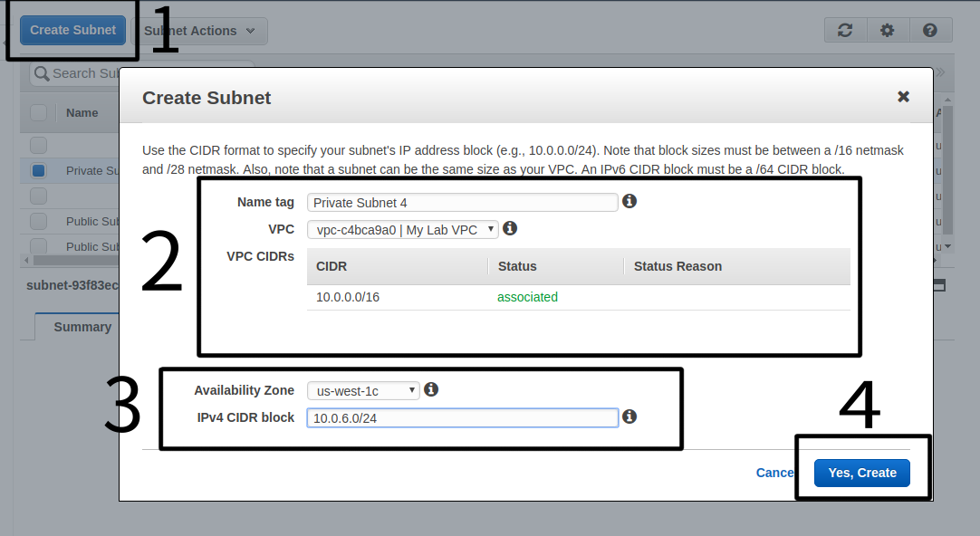Open the Subnet Actions dropdown menu
This screenshot has width=980, height=536.
(x=200, y=31)
